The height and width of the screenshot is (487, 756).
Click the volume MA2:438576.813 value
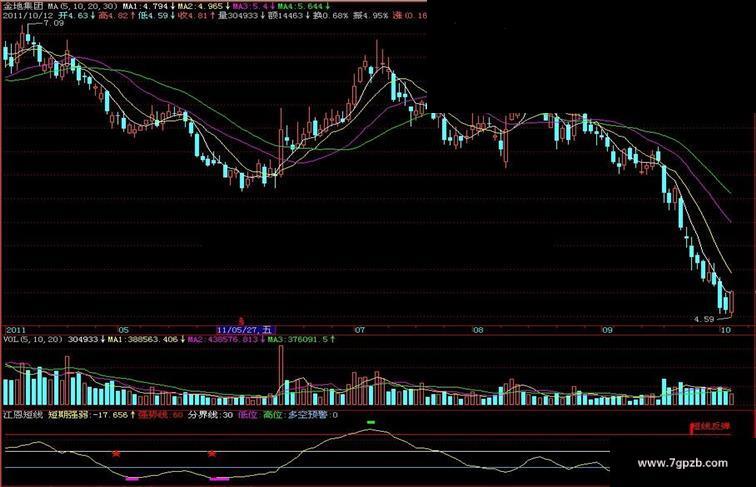[223, 339]
